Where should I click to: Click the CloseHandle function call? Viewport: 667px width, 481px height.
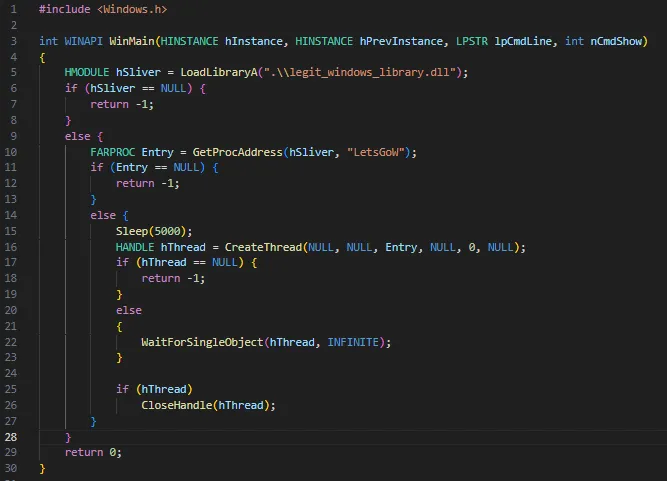pyautogui.click(x=177, y=405)
